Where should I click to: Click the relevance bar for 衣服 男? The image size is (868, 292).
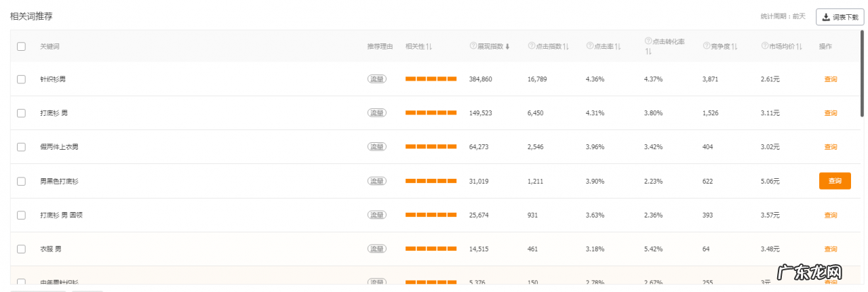(431, 249)
